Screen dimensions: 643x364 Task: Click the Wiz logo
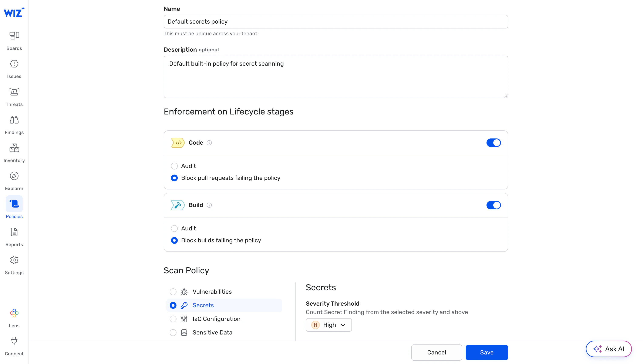[14, 12]
